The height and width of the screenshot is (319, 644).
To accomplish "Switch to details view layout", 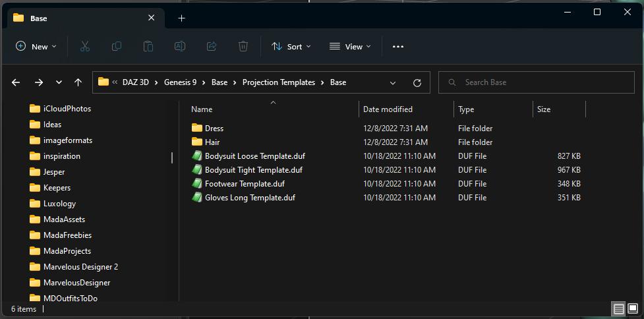I will click(x=618, y=308).
